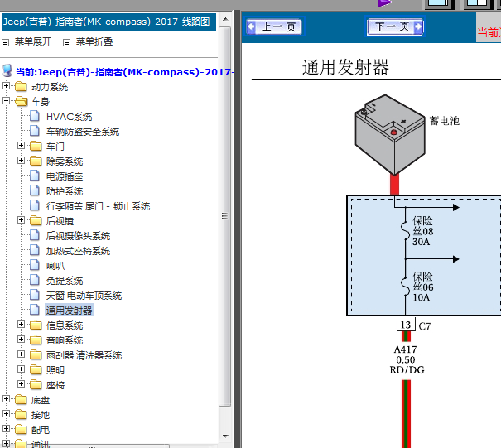This screenshot has height=448, width=501.
Task: Expand the 除雾系统 folder node
Action: coord(21,160)
